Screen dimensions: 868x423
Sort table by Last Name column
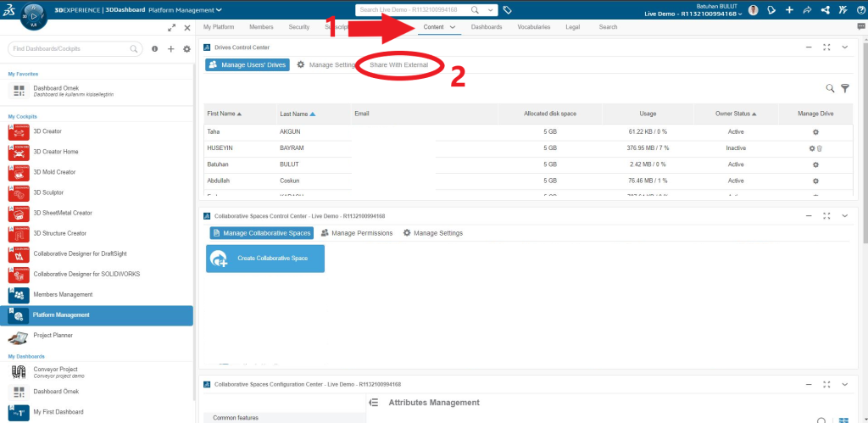pyautogui.click(x=297, y=113)
